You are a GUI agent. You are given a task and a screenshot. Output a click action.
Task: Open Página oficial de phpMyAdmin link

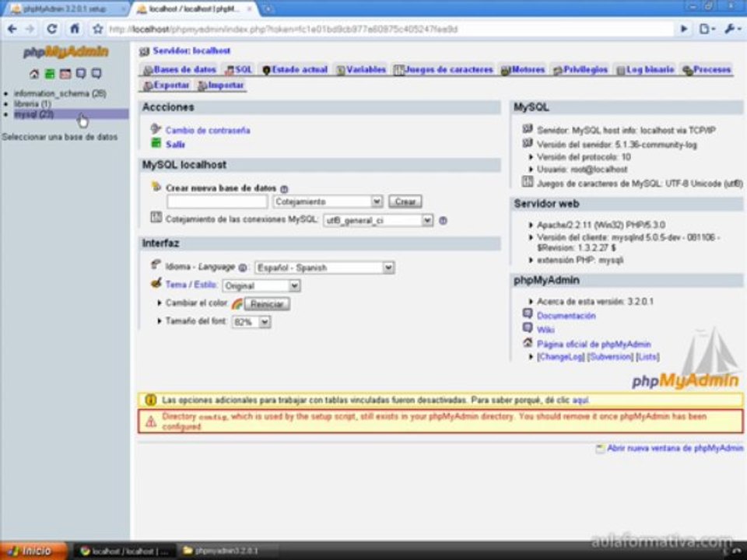click(594, 345)
